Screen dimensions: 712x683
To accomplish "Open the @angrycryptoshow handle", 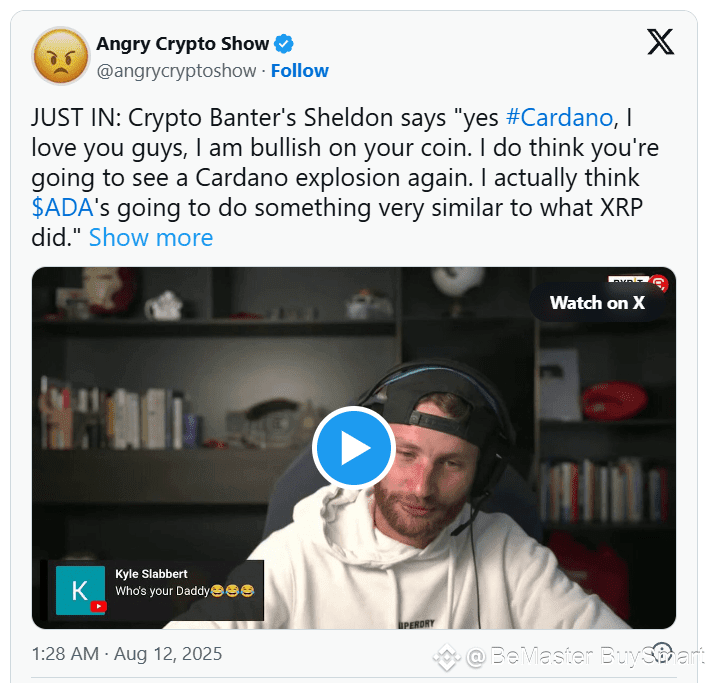I will click(x=176, y=71).
